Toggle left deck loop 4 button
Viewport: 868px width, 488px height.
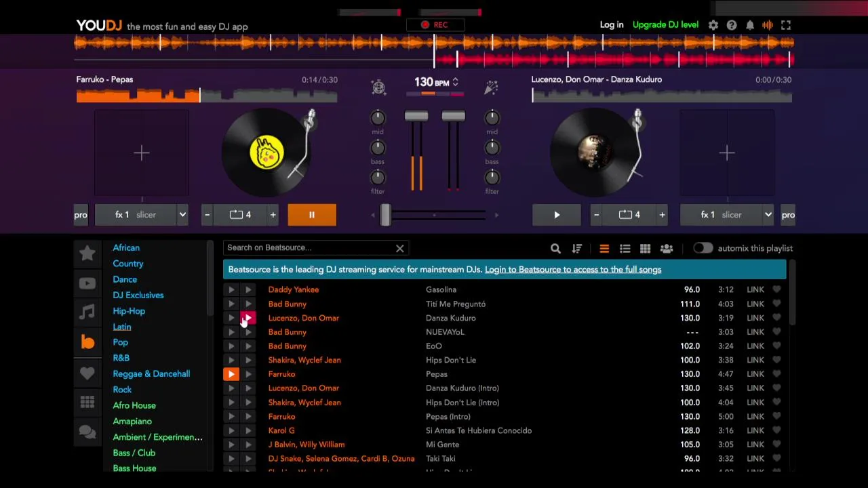click(240, 215)
